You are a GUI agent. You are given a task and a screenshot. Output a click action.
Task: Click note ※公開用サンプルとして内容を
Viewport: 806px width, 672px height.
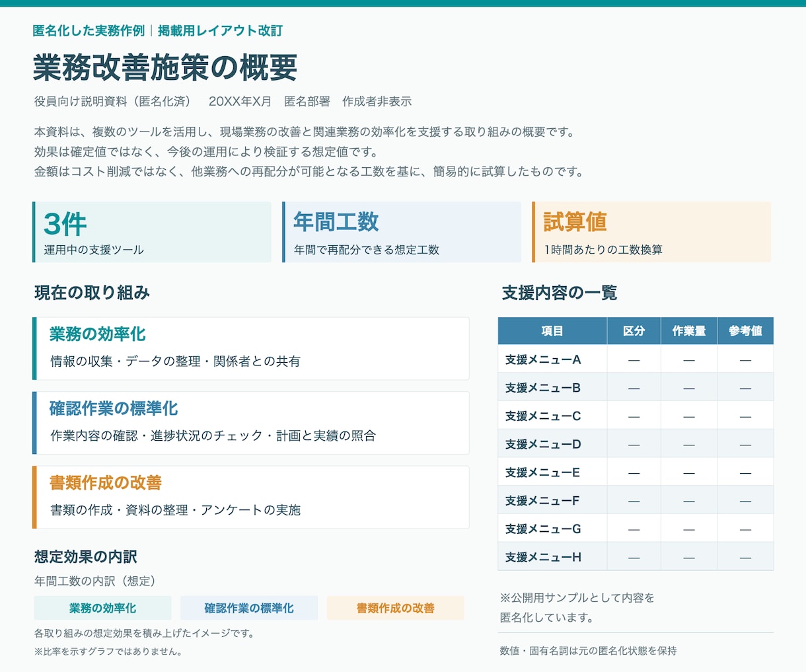577,598
